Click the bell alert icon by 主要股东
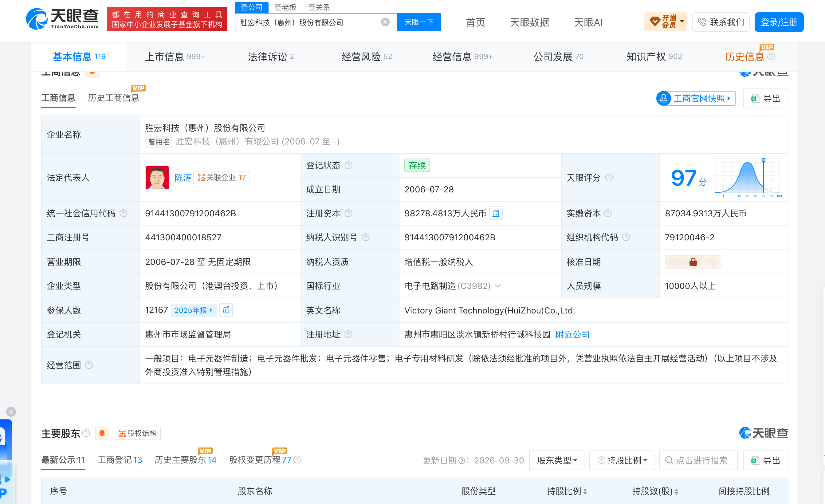The width and height of the screenshot is (825, 504). tap(102, 433)
